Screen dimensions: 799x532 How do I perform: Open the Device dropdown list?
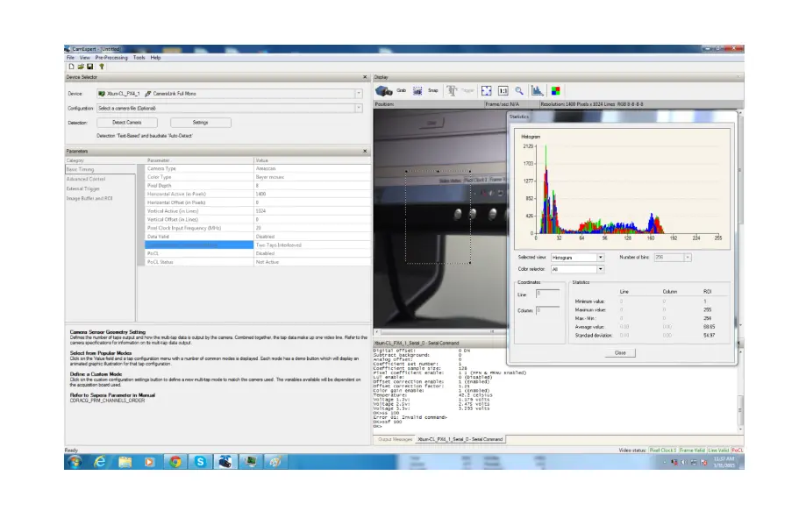(359, 93)
